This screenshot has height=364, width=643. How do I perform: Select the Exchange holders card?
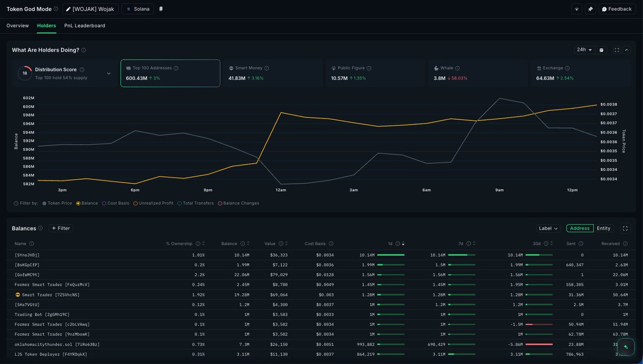point(581,73)
